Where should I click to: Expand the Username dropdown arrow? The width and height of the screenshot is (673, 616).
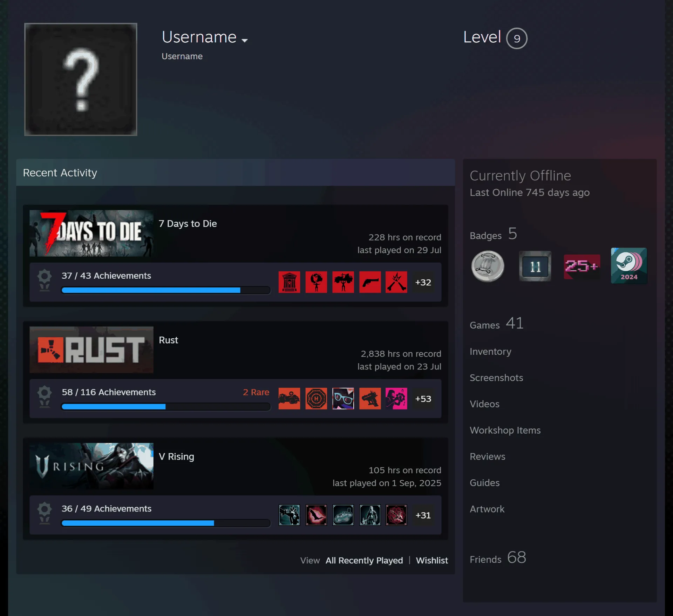pyautogui.click(x=245, y=40)
